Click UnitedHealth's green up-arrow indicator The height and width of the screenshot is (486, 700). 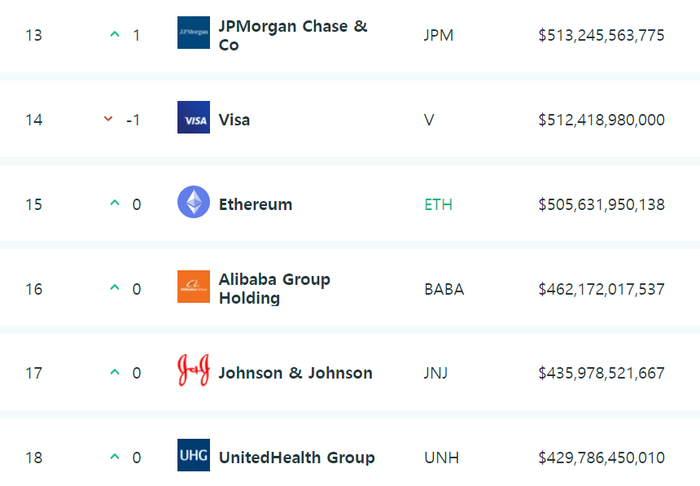pyautogui.click(x=115, y=457)
